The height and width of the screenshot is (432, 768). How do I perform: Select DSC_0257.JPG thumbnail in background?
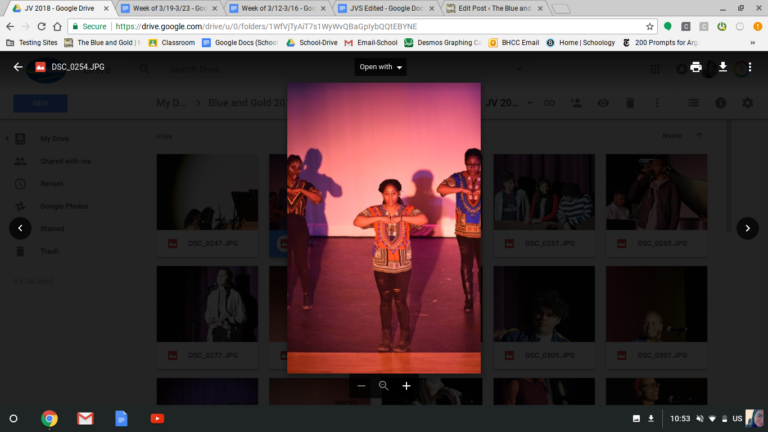coord(544,205)
